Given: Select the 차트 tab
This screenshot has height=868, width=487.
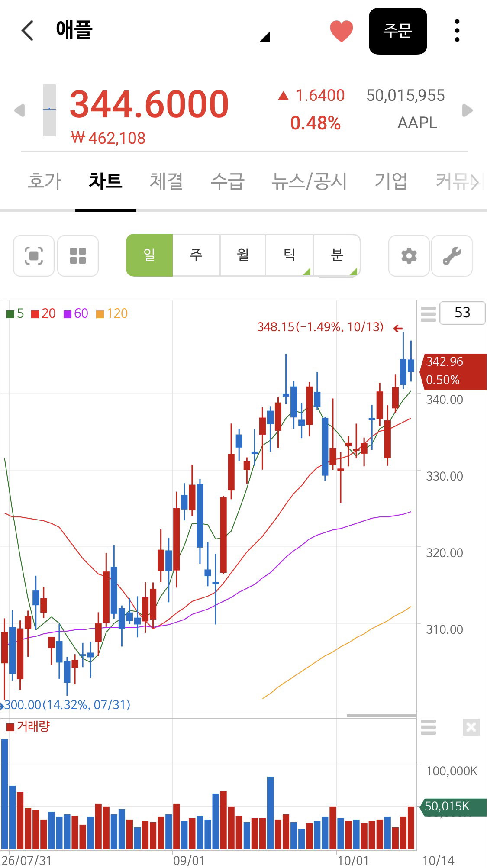Looking at the screenshot, I should (x=106, y=181).
